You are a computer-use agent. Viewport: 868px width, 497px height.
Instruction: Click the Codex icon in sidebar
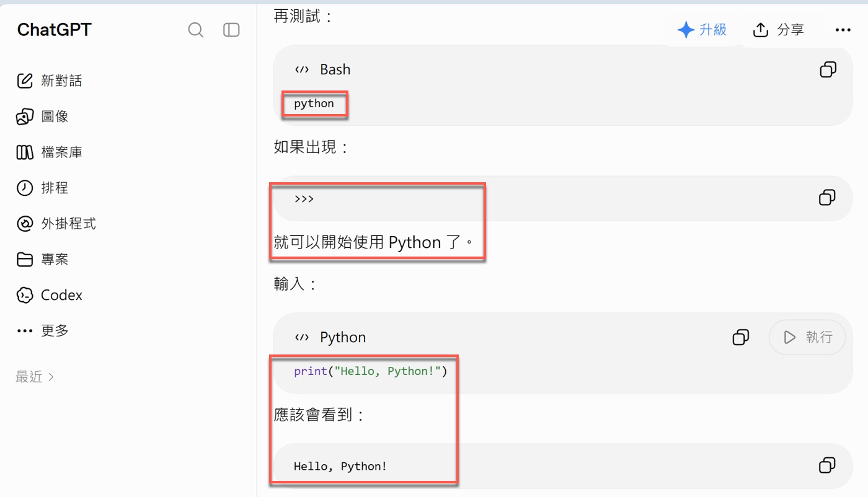(x=25, y=295)
